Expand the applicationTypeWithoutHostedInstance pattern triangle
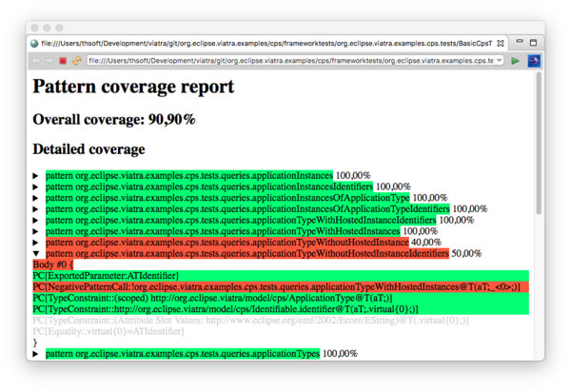The image size is (571, 392). coord(35,243)
